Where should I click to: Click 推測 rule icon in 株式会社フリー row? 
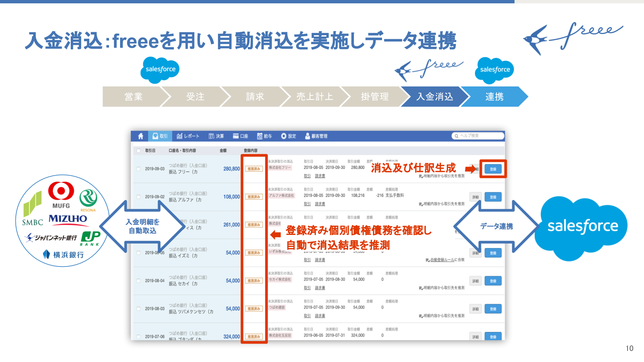pos(421,176)
